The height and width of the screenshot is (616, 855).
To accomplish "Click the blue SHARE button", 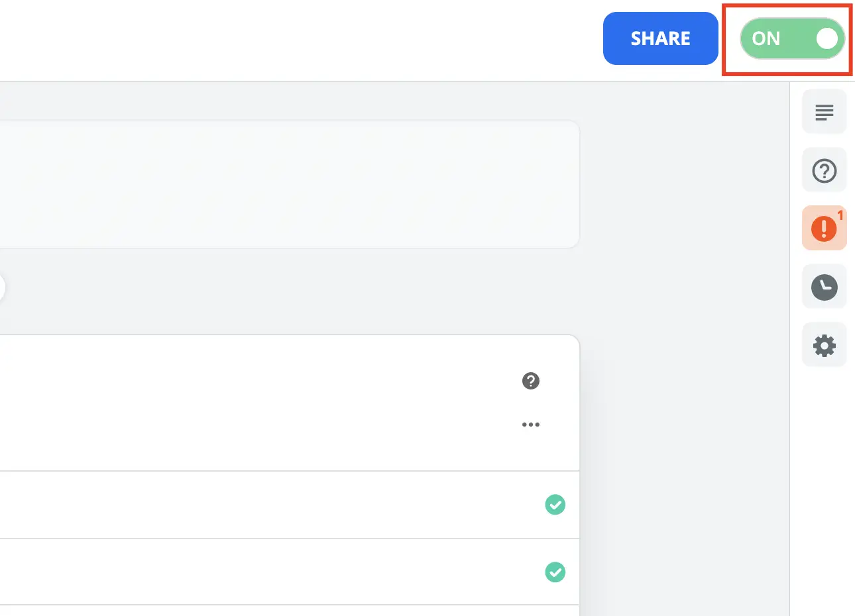I will point(660,38).
